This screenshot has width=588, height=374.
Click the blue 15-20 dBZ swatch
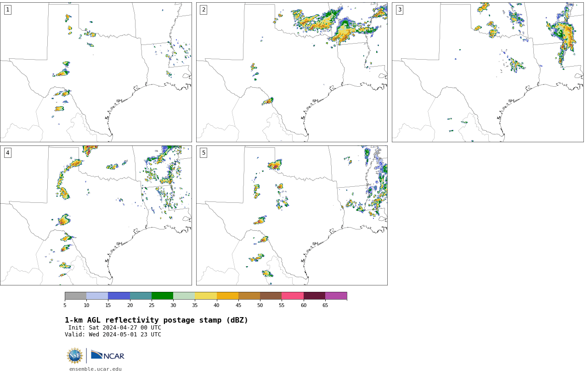(119, 296)
